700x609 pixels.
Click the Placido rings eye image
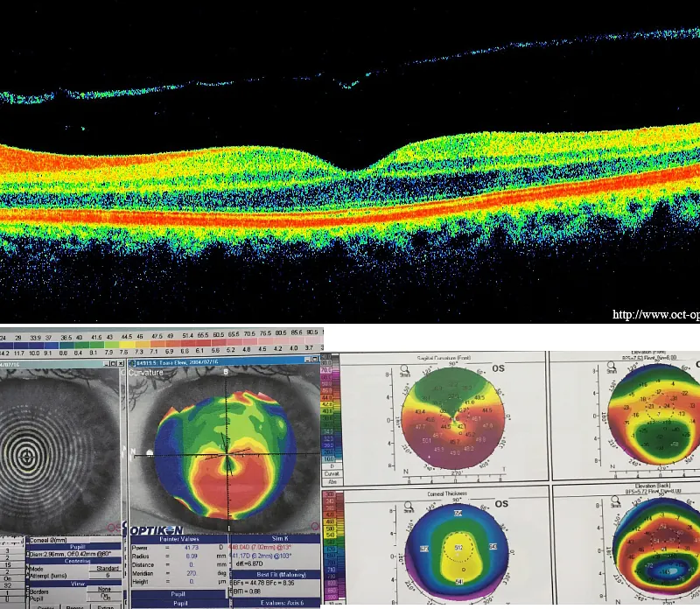59,451
